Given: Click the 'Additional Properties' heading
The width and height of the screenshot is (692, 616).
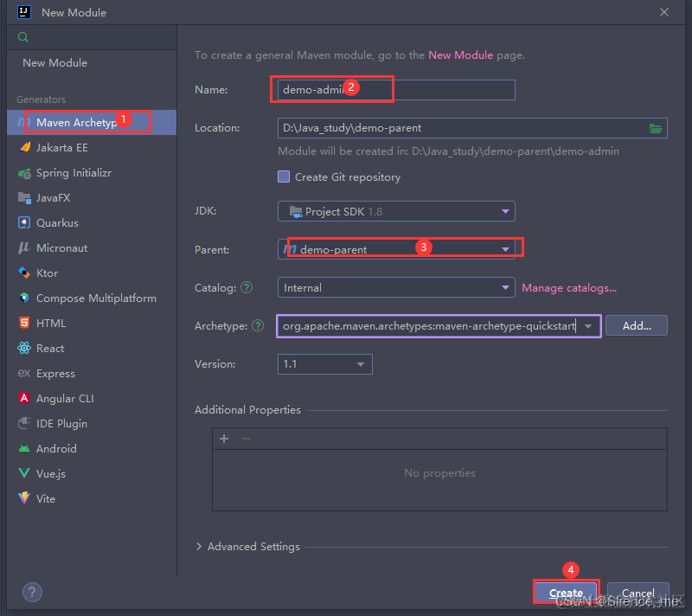Looking at the screenshot, I should pos(247,410).
